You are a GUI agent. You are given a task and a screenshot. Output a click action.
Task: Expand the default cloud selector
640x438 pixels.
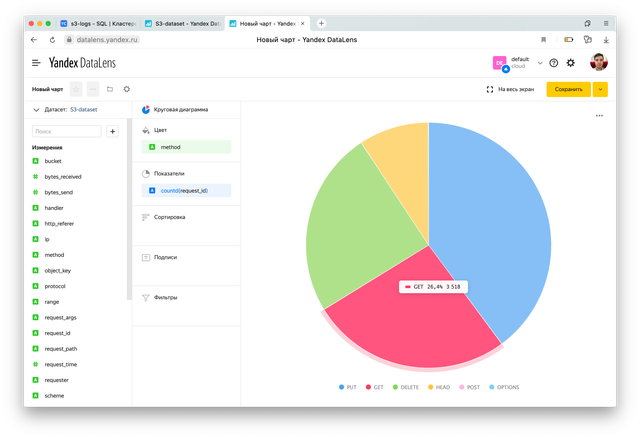(x=540, y=62)
